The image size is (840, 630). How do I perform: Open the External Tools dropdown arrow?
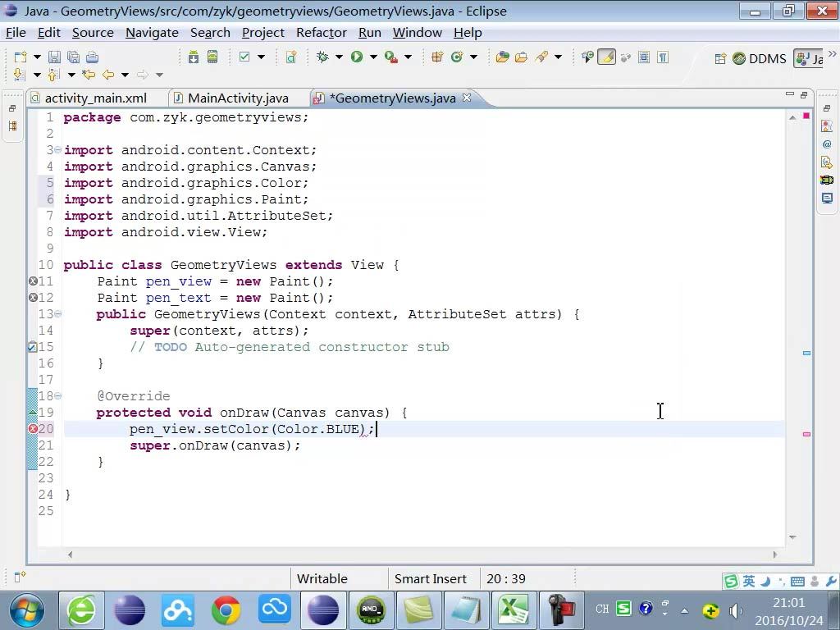(408, 57)
